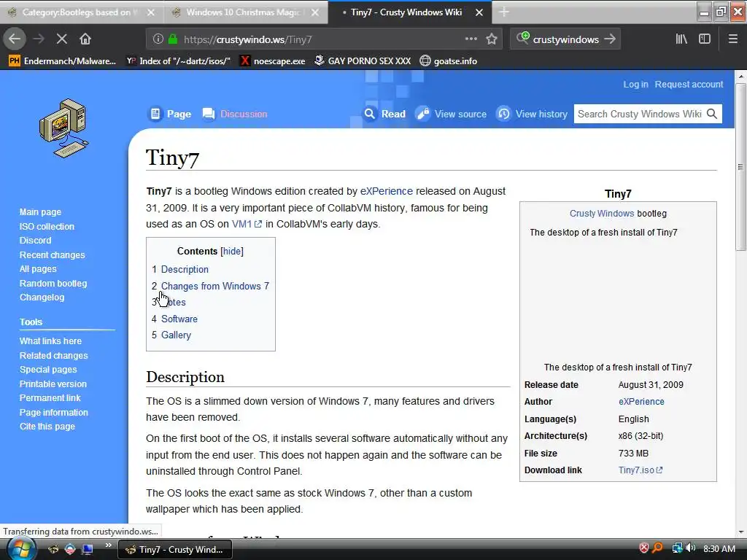Select the Page namespace tab
This screenshot has height=560, width=747.
170,114
